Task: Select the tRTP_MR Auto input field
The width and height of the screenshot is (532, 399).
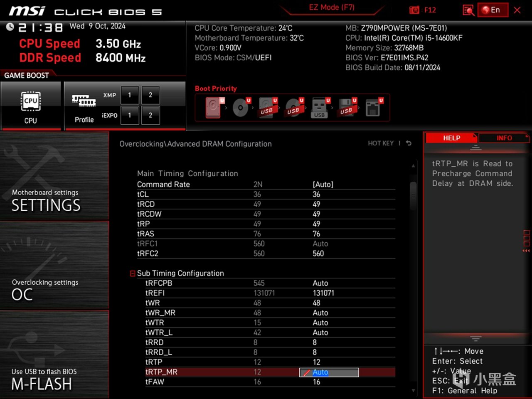Action: click(329, 372)
